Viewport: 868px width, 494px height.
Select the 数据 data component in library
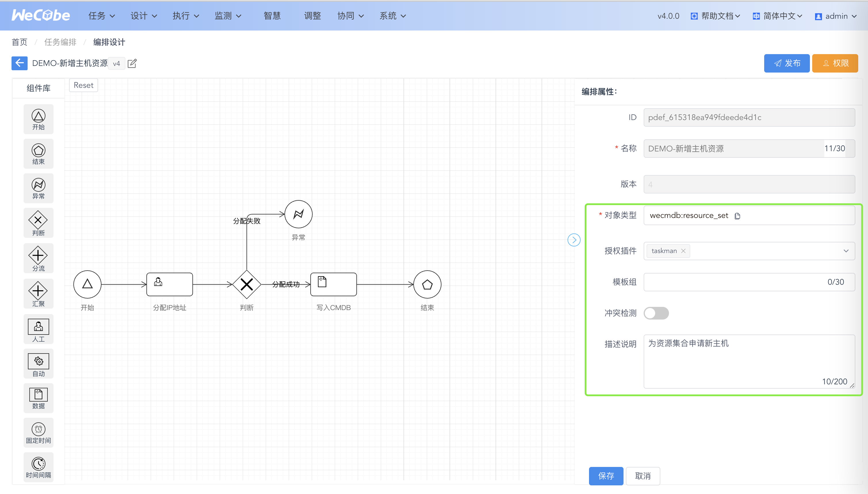tap(38, 398)
